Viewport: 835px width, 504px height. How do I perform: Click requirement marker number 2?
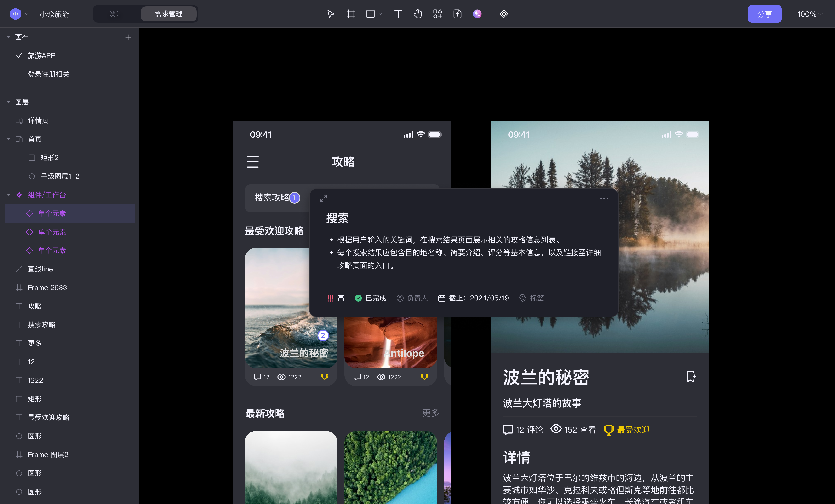coord(323,336)
